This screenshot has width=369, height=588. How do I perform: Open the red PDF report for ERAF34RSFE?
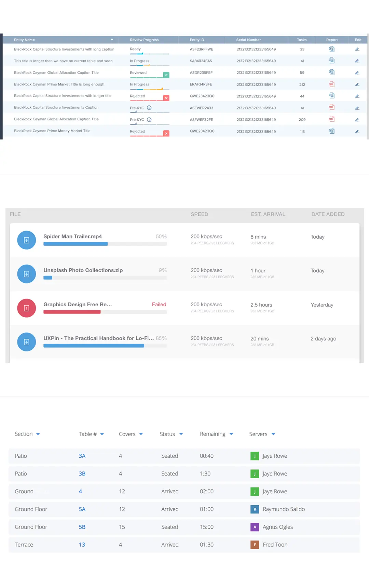tap(332, 84)
